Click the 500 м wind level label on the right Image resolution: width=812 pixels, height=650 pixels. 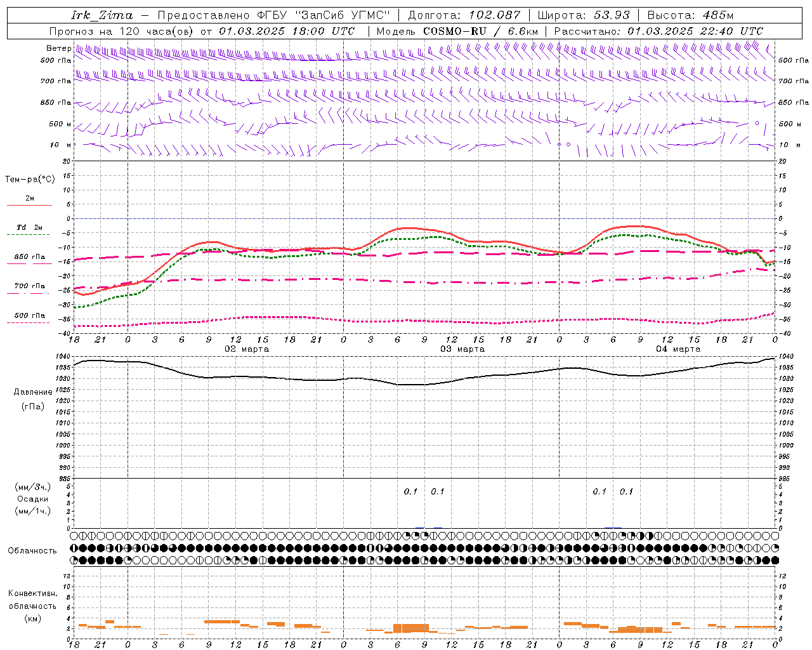[789, 124]
